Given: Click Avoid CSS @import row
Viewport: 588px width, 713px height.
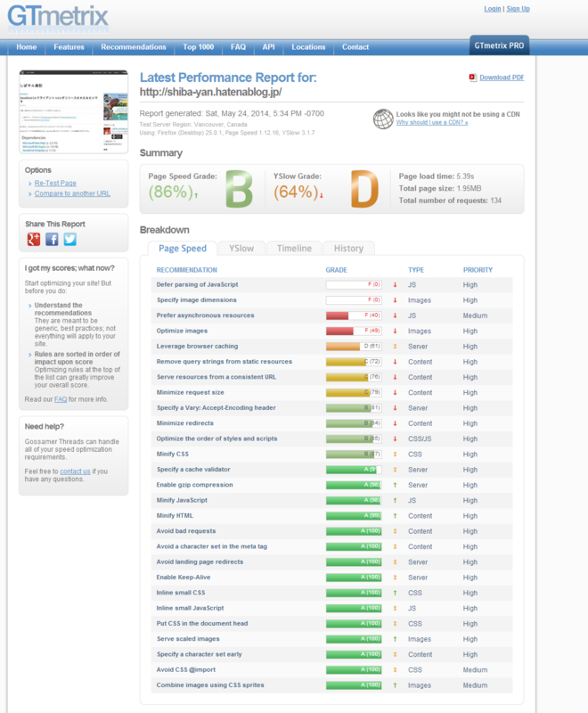Looking at the screenshot, I should (332, 670).
